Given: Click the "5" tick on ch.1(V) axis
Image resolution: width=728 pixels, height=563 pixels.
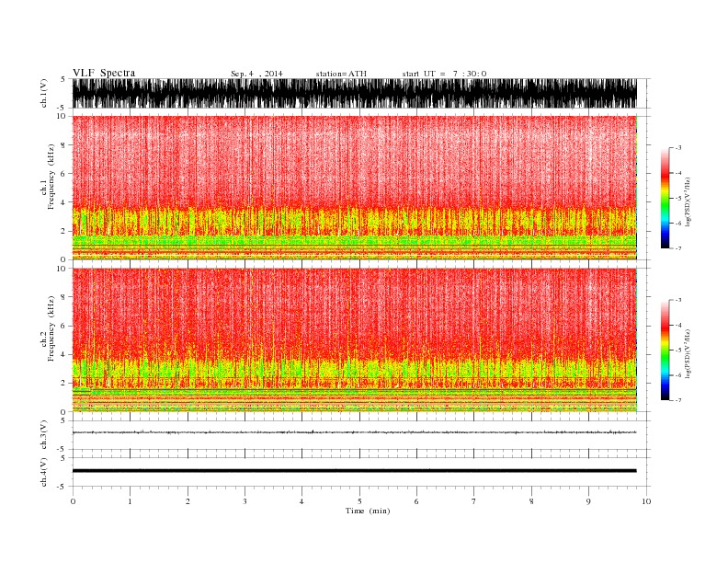Looking at the screenshot, I should (x=63, y=79).
